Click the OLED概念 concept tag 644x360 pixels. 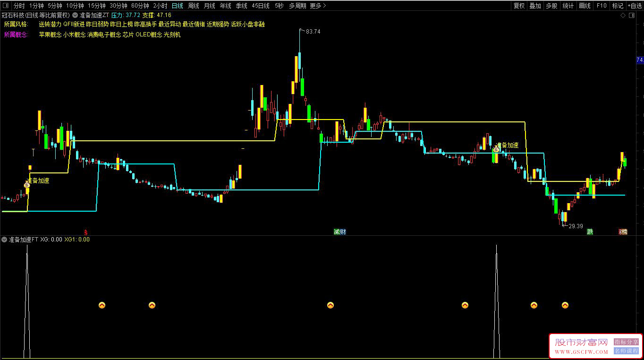pos(149,34)
